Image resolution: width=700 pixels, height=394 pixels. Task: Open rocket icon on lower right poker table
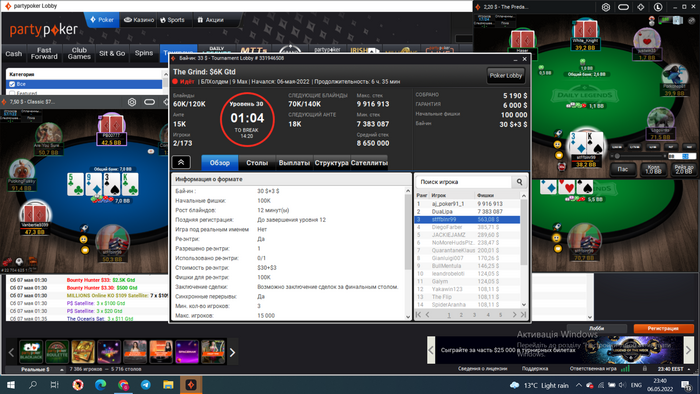click(x=558, y=228)
